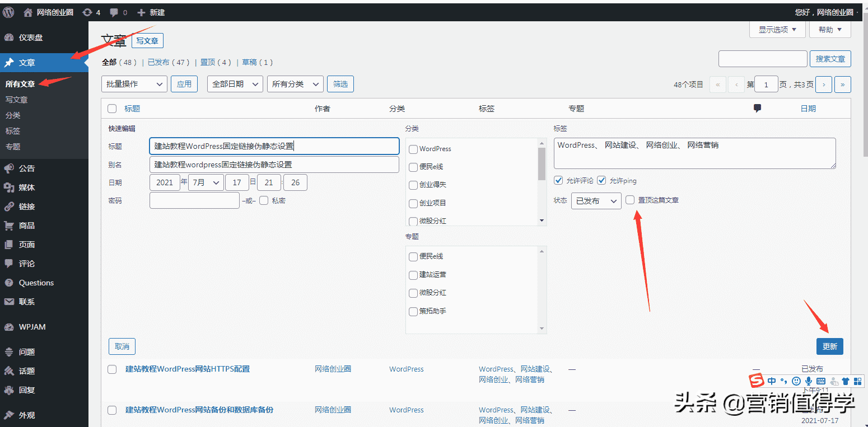Screen dimensions: 868x427
Task: Open the month dropdown showing 7月
Action: pos(206,182)
